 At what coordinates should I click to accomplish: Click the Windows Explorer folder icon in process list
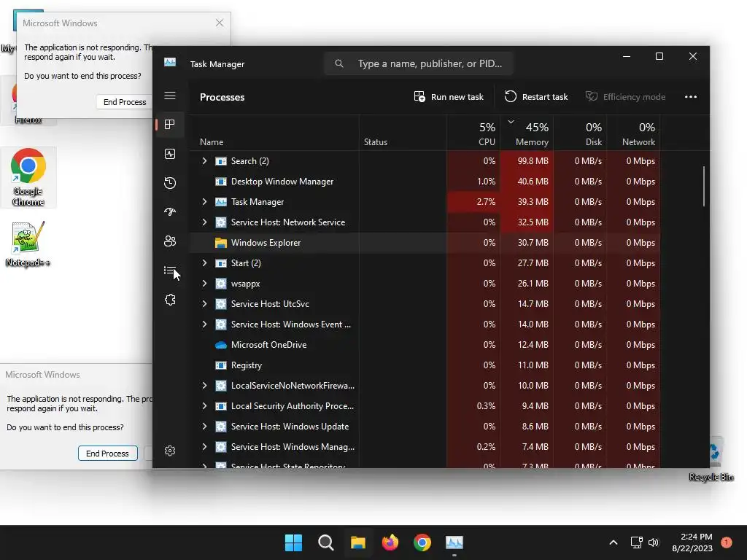[x=220, y=243]
